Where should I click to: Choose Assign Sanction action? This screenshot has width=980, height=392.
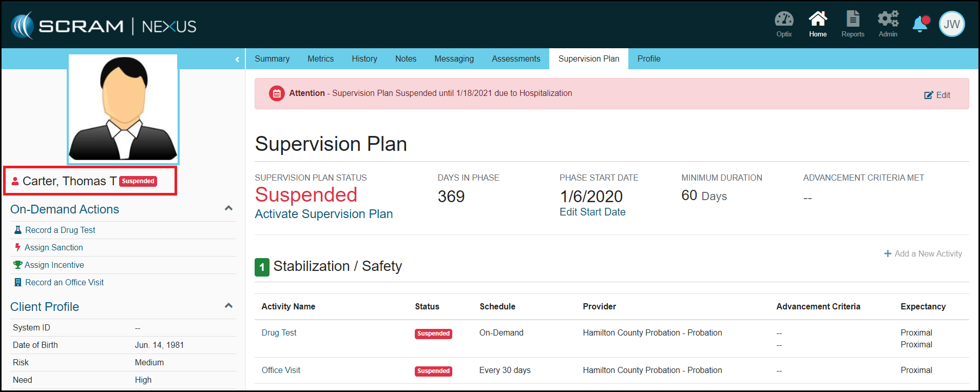53,248
